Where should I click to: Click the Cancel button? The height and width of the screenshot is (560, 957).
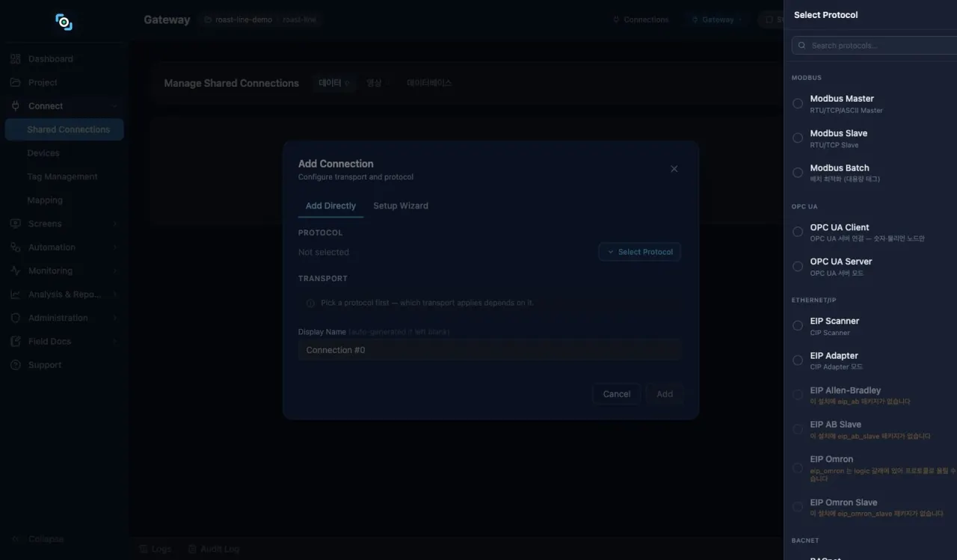click(617, 394)
